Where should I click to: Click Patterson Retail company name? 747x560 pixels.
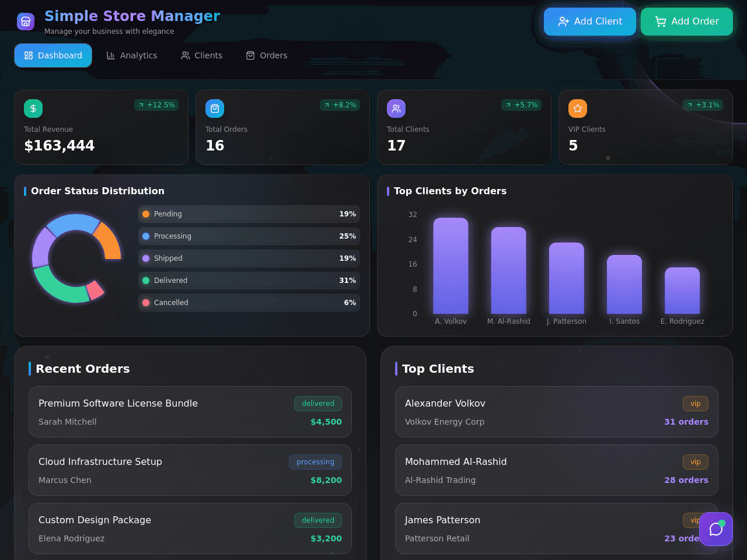pos(437,538)
